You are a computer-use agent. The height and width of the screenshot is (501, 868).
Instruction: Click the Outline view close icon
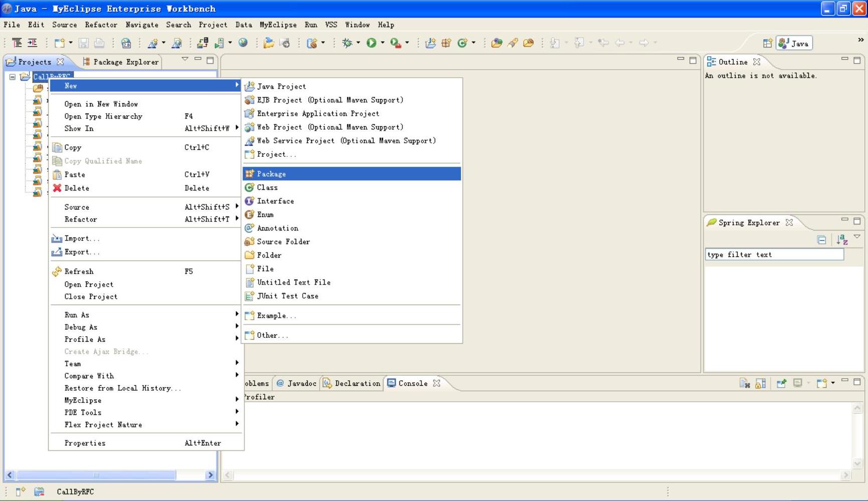pyautogui.click(x=757, y=62)
